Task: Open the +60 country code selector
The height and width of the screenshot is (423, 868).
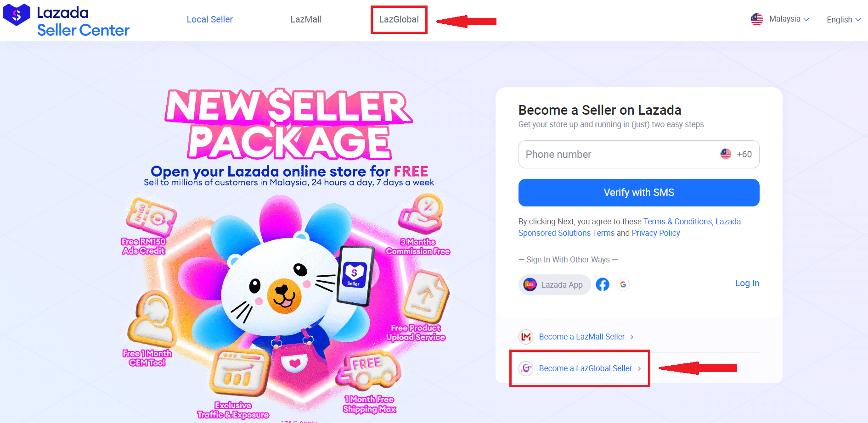Action: pyautogui.click(x=736, y=154)
